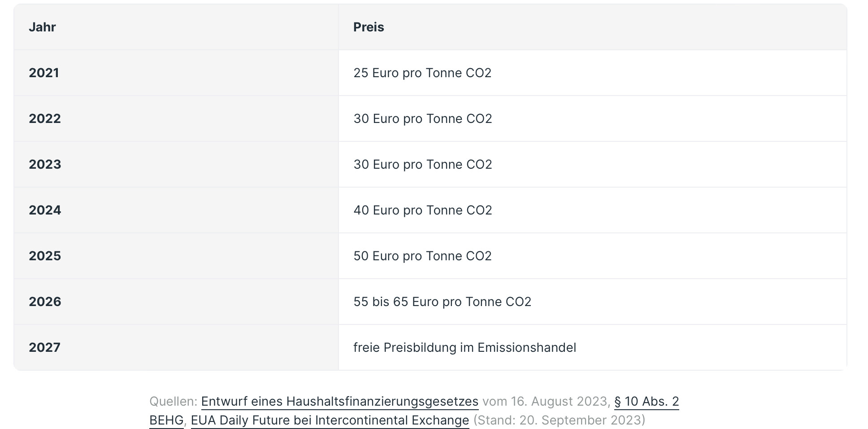Screen dimensions: 868x429
Task: Click the "Stand: 20. September 2023" note
Action: pos(559,420)
